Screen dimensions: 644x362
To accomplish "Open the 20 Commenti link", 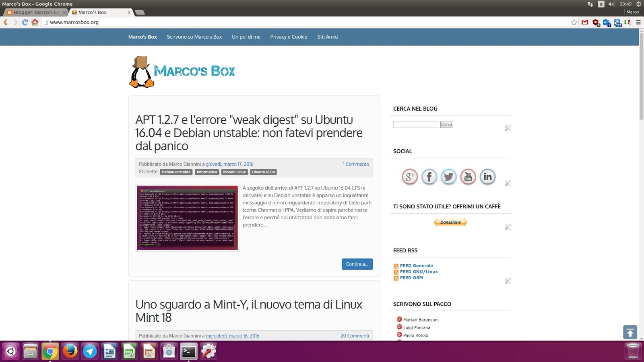I will click(x=355, y=336).
